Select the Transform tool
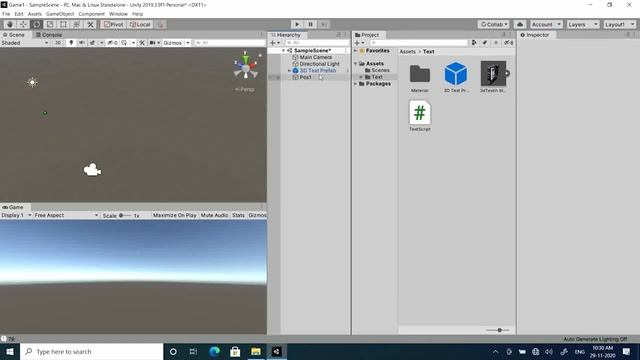Screen dimensions: 640x360 pyautogui.click(x=77, y=24)
